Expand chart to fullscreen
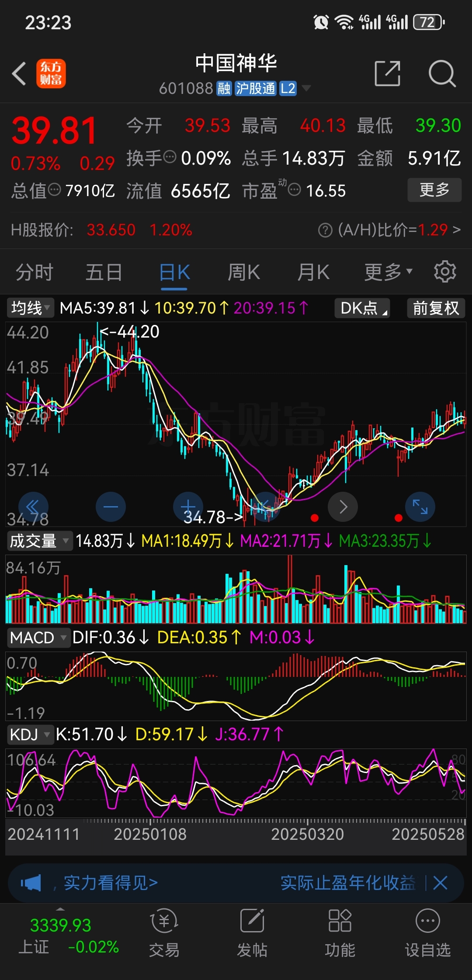This screenshot has width=472, height=980. (420, 507)
